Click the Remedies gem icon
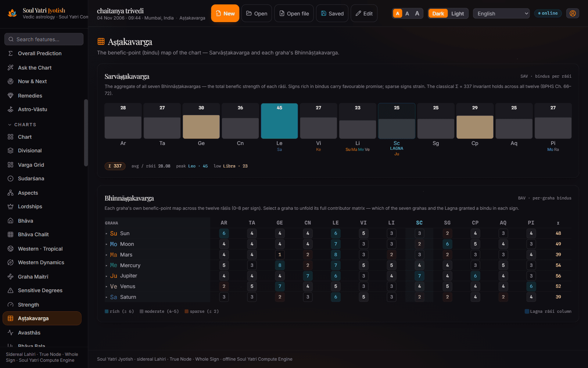This screenshot has height=368, width=588. (x=11, y=96)
